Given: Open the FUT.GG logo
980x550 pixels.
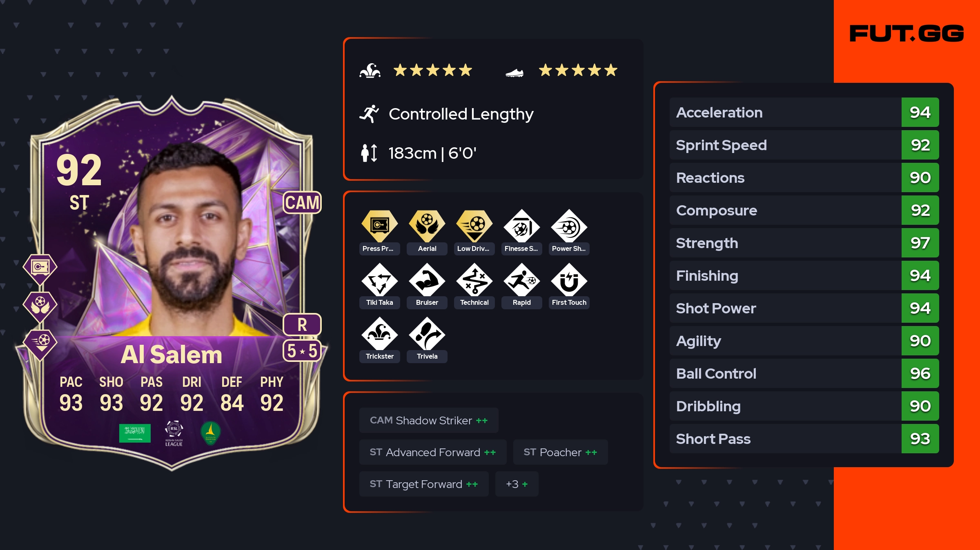Looking at the screenshot, I should pyautogui.click(x=906, y=33).
